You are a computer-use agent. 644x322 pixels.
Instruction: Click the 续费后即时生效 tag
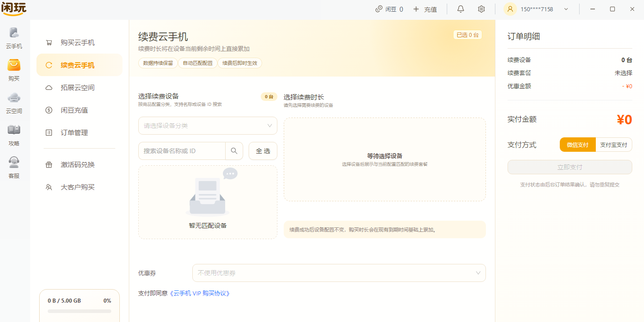[x=240, y=63]
